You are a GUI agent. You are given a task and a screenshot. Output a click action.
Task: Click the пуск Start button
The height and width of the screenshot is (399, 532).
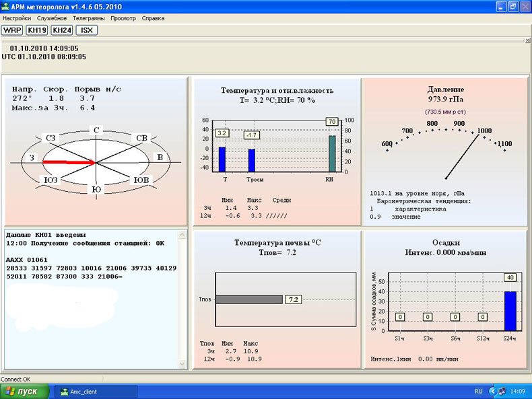click(25, 392)
